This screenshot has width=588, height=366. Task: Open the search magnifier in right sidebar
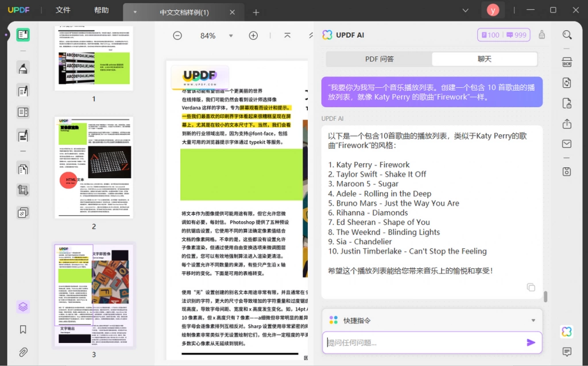tap(567, 35)
